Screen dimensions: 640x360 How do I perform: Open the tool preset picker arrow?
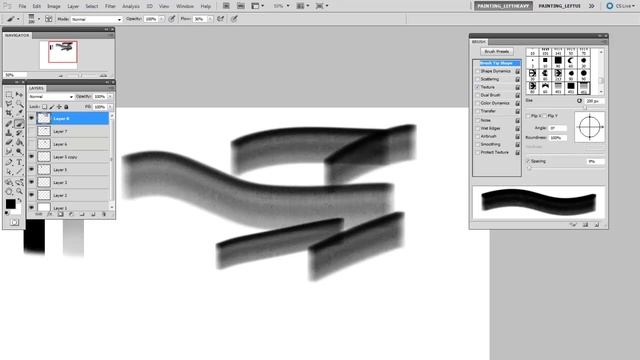click(x=18, y=19)
